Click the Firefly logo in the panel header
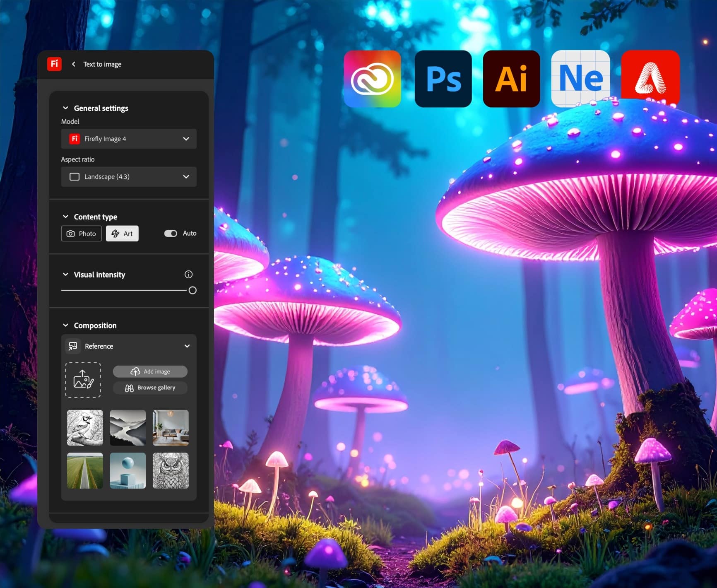The width and height of the screenshot is (717, 588). 54,64
